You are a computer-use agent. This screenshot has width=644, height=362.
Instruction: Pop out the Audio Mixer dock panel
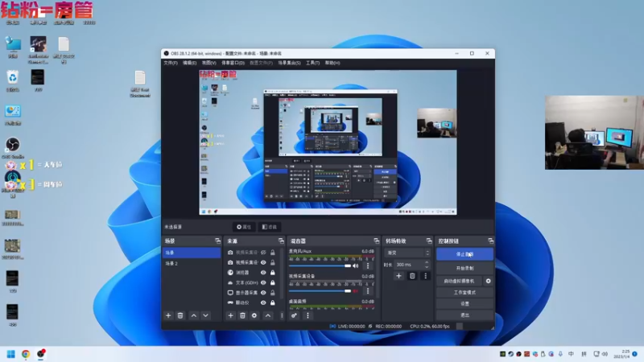click(x=376, y=241)
